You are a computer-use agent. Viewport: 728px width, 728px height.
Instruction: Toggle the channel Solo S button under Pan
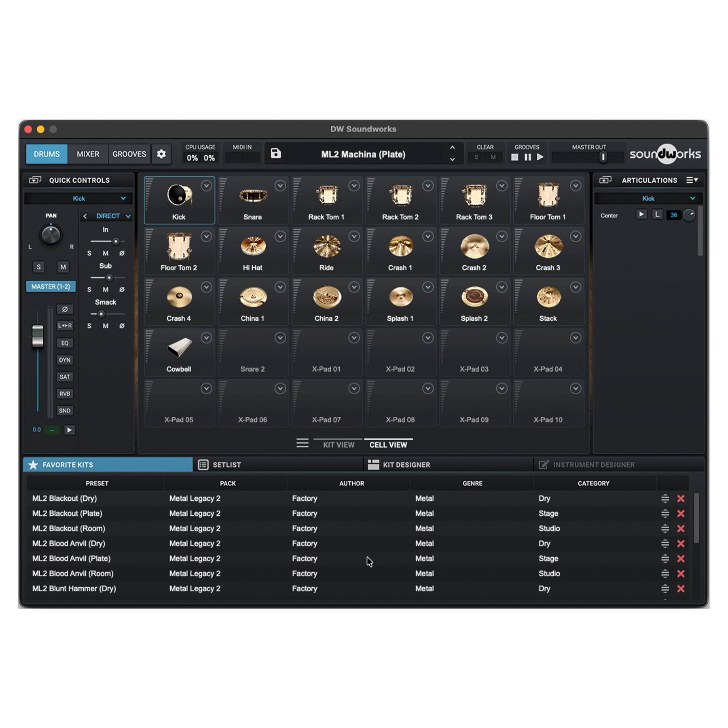pos(39,267)
